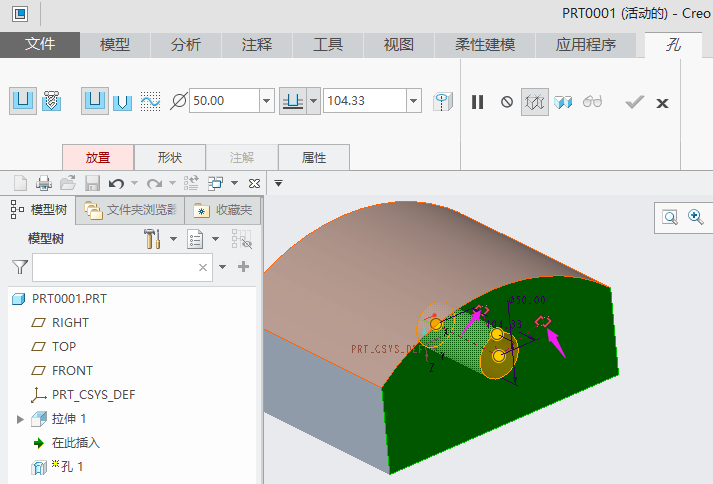
Task: Confirm the hole with the checkmark
Action: tap(634, 102)
